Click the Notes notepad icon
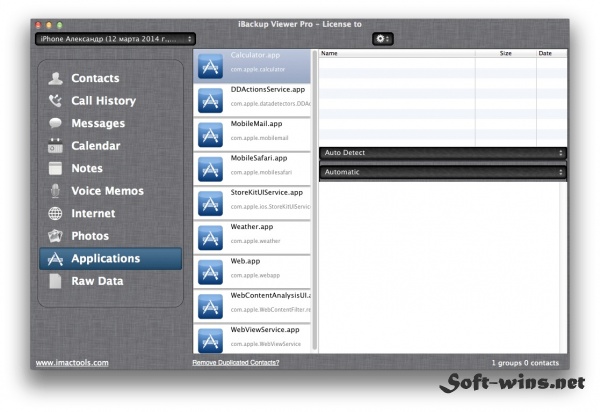The height and width of the screenshot is (412, 600). coord(55,168)
